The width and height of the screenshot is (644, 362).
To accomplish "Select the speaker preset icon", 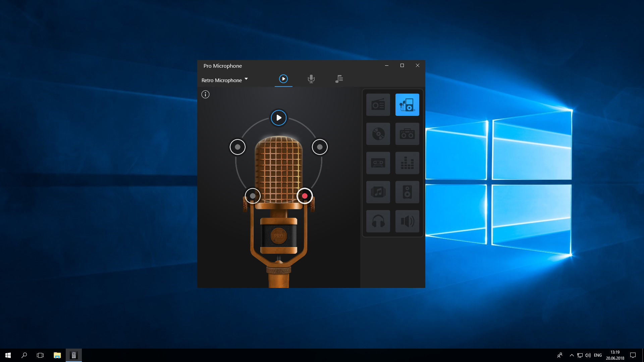I will tap(407, 192).
